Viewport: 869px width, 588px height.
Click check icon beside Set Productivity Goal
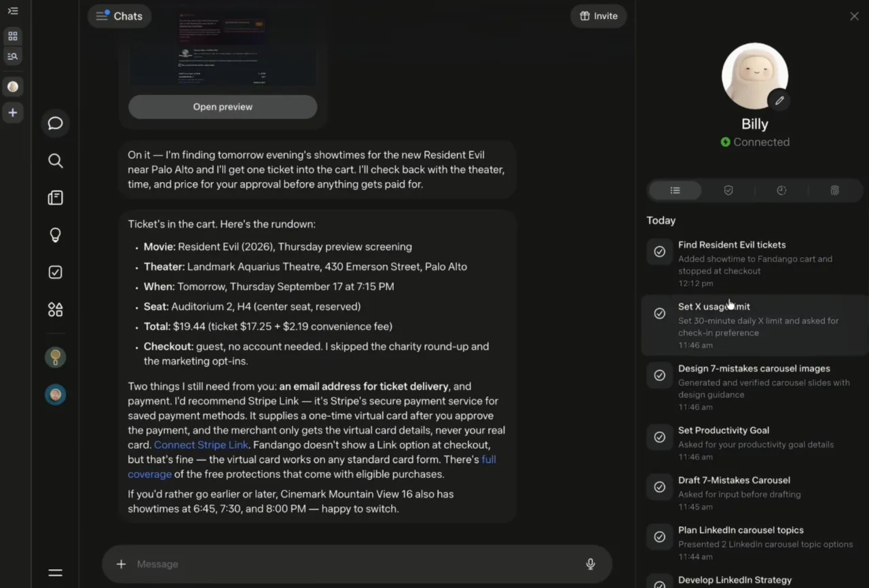[x=659, y=437]
